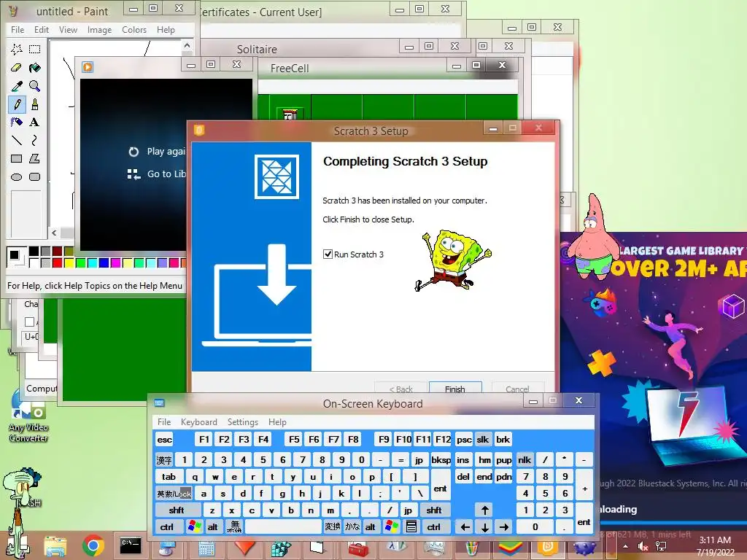Toggle the 英数/Lock caps key on keyboard

[174, 494]
